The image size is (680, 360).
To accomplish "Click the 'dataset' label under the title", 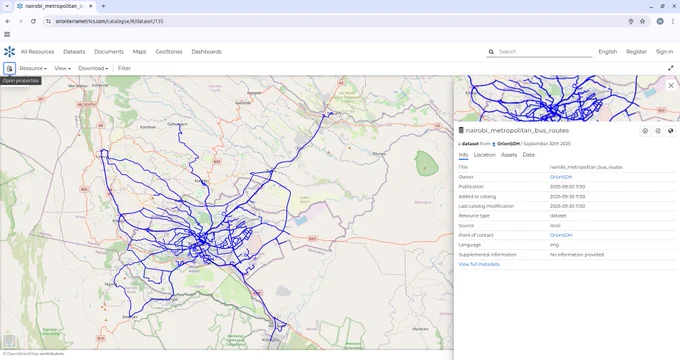I will coord(470,144).
